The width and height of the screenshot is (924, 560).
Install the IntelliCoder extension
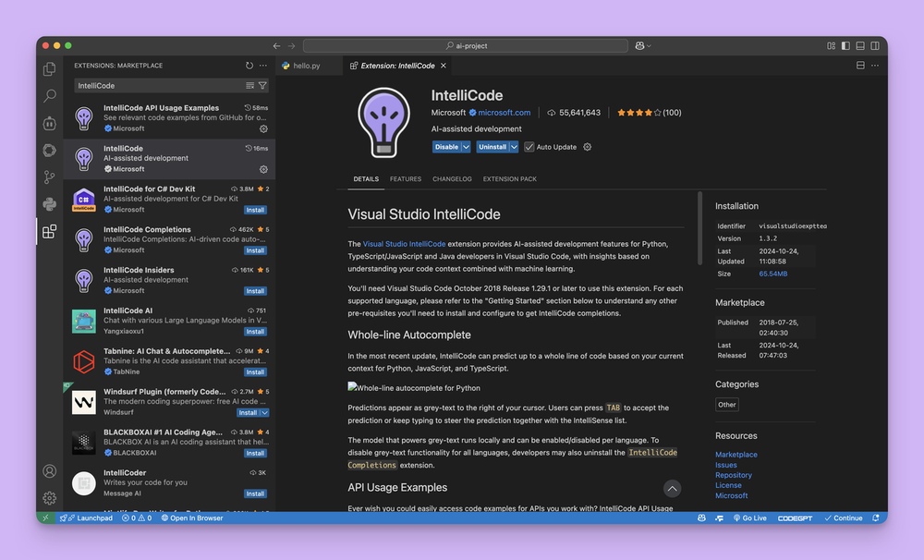pos(255,494)
